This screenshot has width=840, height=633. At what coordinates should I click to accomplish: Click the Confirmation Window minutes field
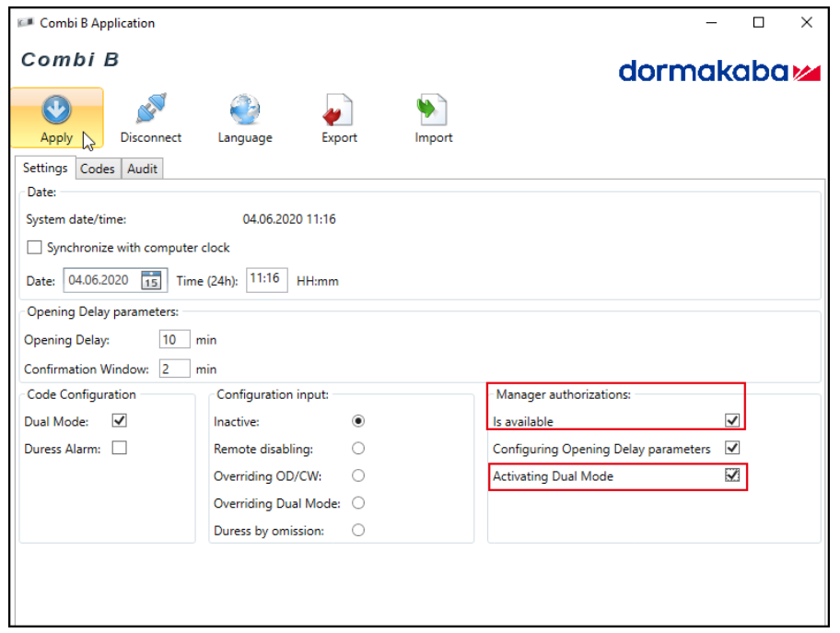(x=174, y=369)
